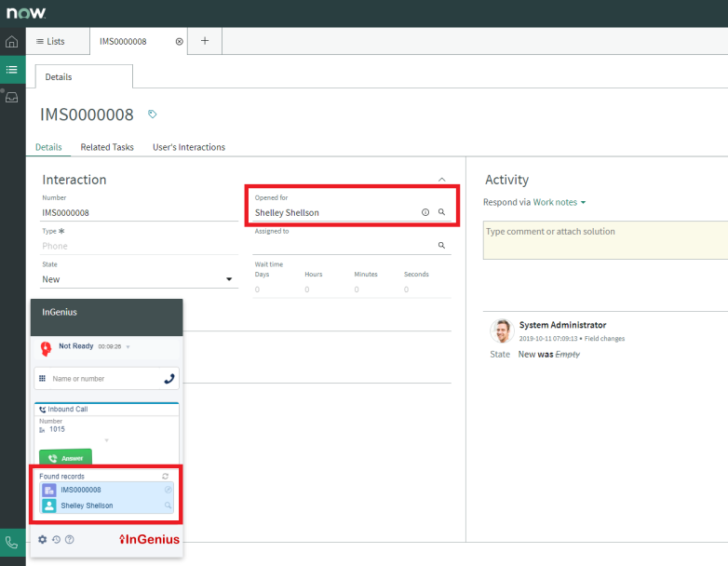Open InGenius settings gear icon
The image size is (728, 566).
(x=42, y=539)
